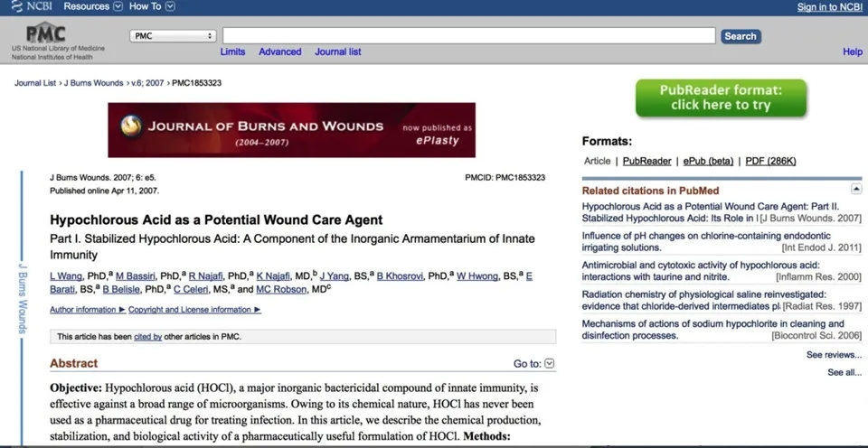Click the Help link

[x=852, y=51]
